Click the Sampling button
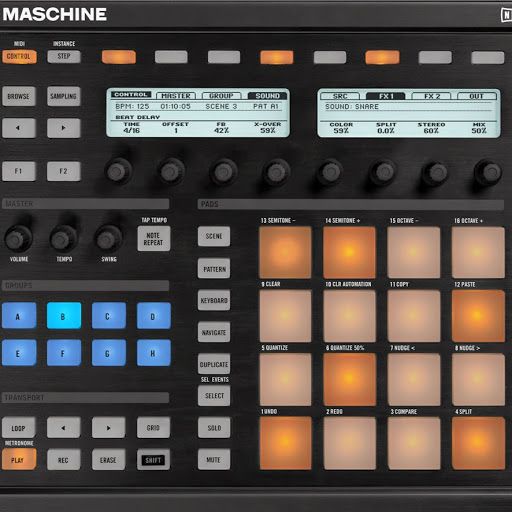512x512 pixels. tap(64, 96)
